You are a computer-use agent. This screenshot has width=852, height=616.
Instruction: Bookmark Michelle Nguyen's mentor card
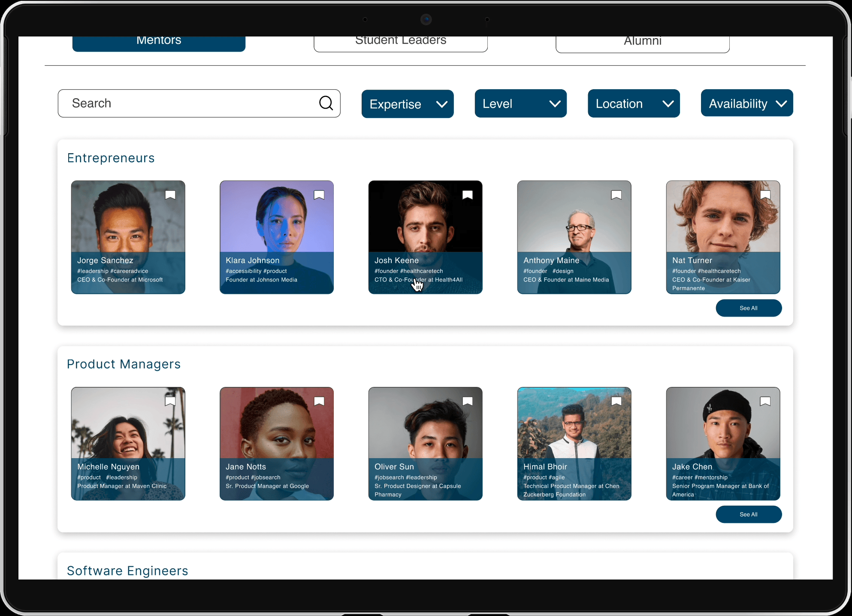click(170, 402)
